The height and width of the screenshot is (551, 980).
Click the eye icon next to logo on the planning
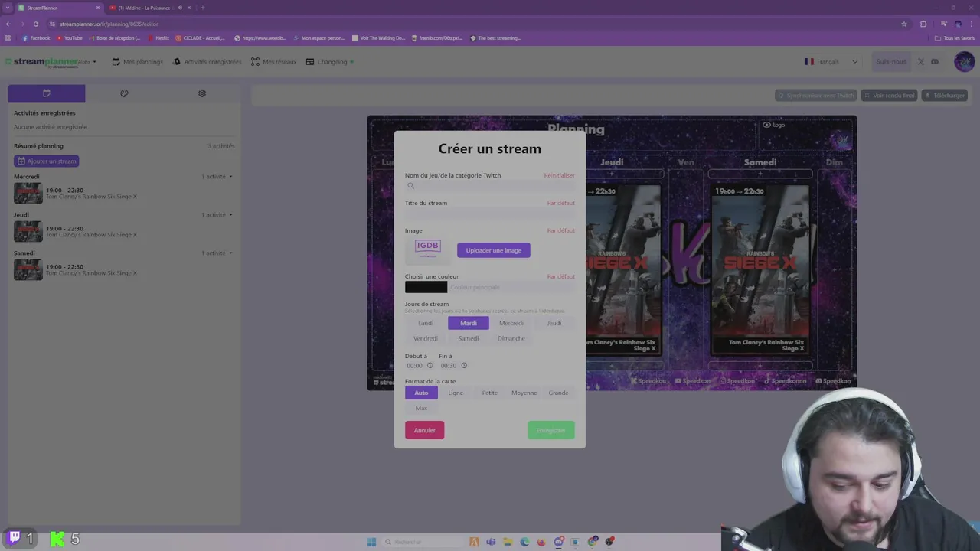pos(766,125)
